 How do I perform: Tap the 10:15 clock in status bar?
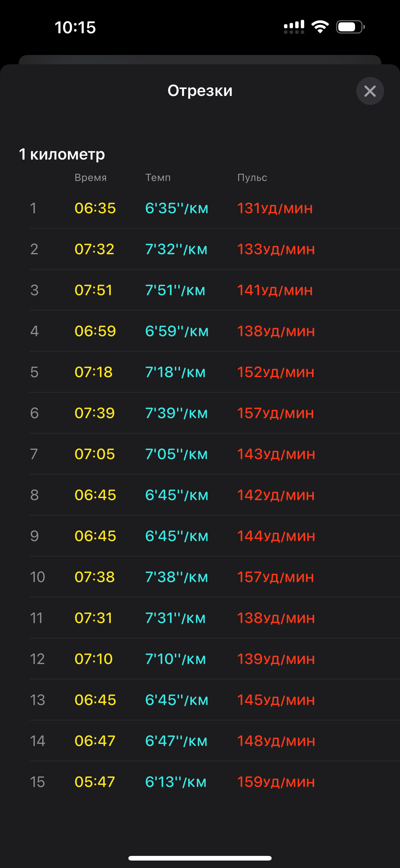75,27
